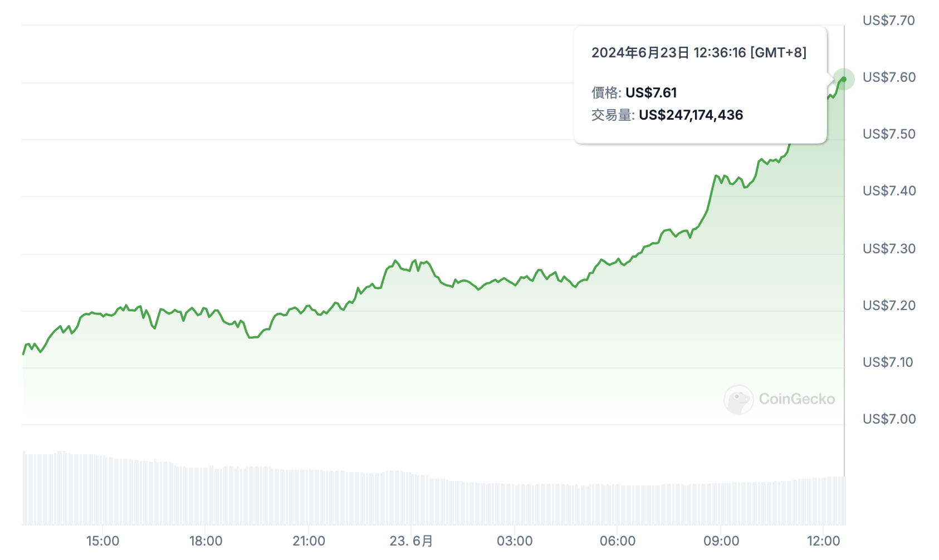
Task: Click the US$7.10 price axis label
Action: click(x=888, y=362)
